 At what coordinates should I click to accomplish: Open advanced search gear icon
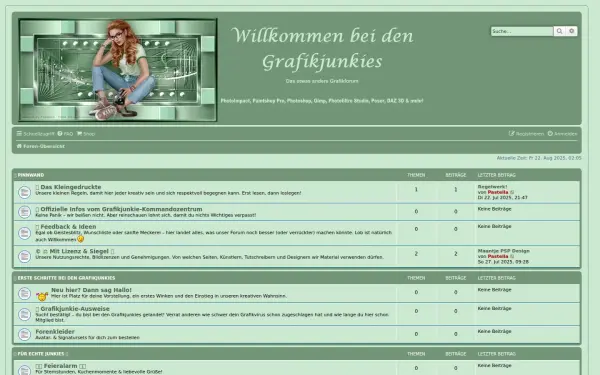[571, 31]
